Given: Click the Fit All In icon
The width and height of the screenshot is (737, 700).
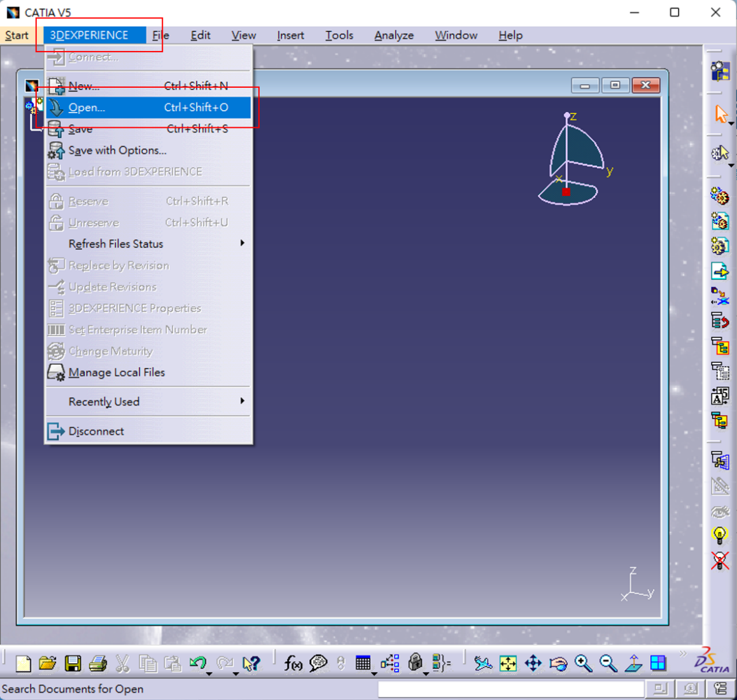Looking at the screenshot, I should click(508, 663).
